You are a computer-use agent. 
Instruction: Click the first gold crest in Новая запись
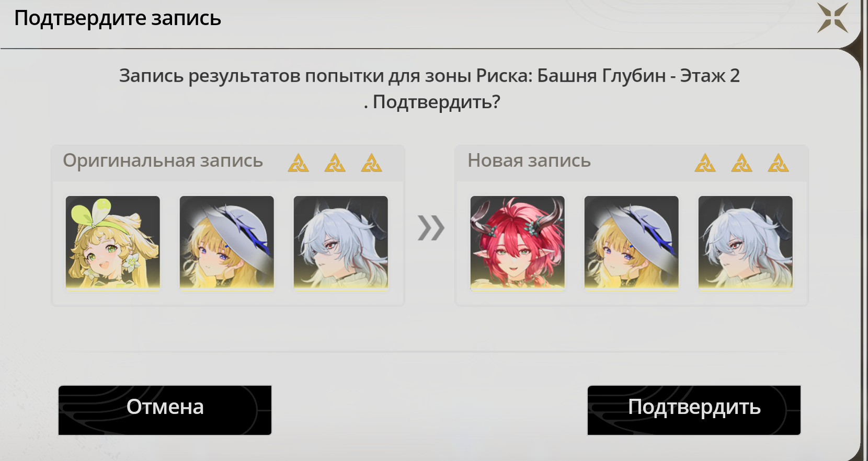[x=705, y=163]
